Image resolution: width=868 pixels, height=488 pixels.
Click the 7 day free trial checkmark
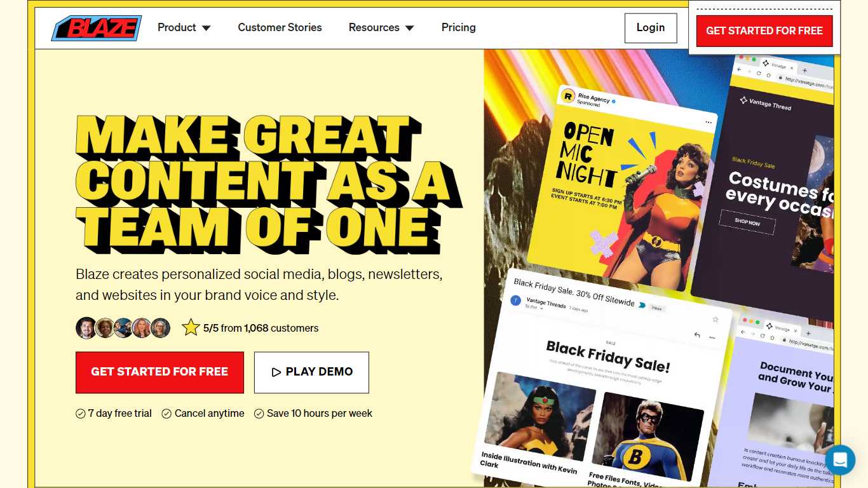81,414
